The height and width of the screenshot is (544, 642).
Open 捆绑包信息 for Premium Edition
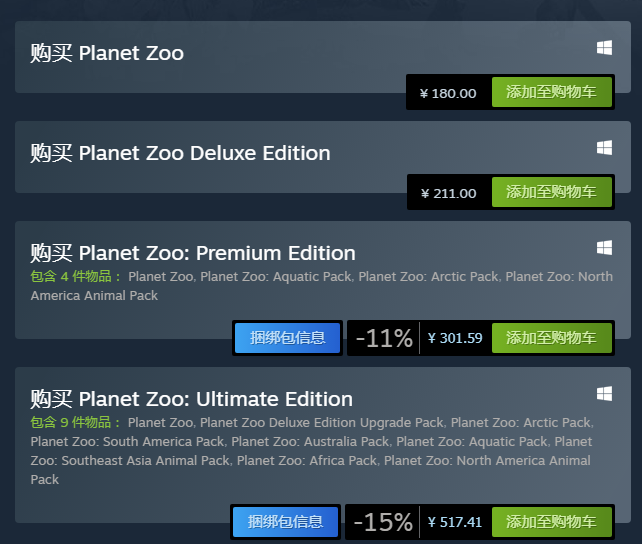[x=287, y=338]
